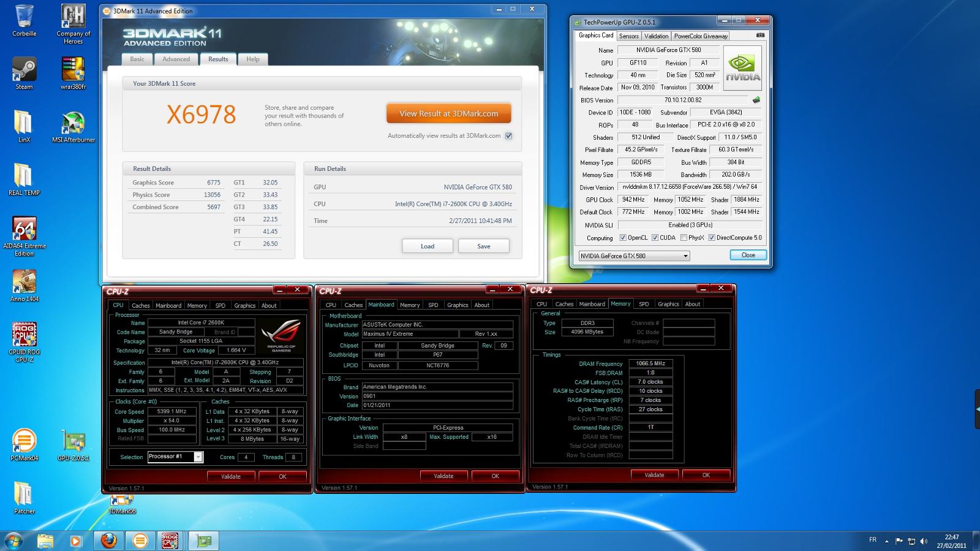Click OK in the middle CPU-Z window

[495, 476]
